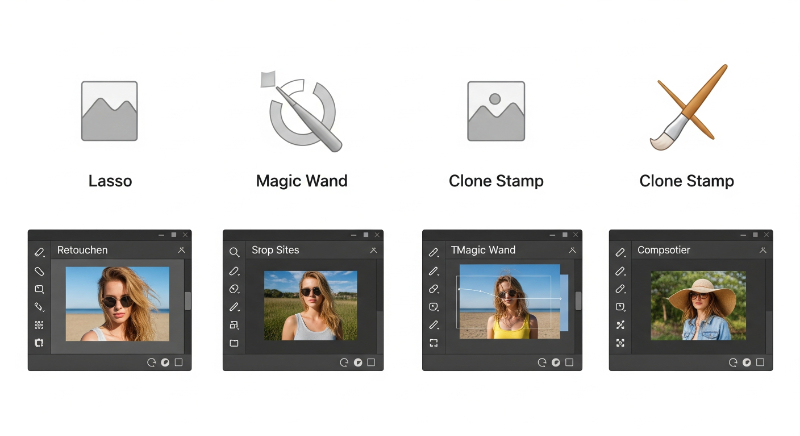
Task: Choose the stacked squares tool in Srop Sites
Action: click(234, 325)
